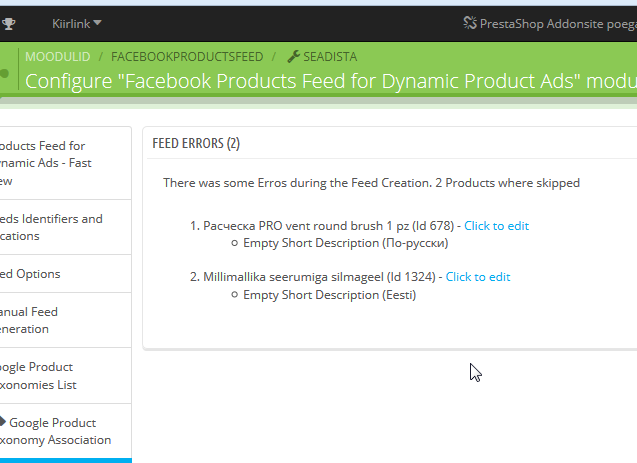Select the Seadista breadcrumb item
This screenshot has width=637, height=463.
click(x=330, y=57)
